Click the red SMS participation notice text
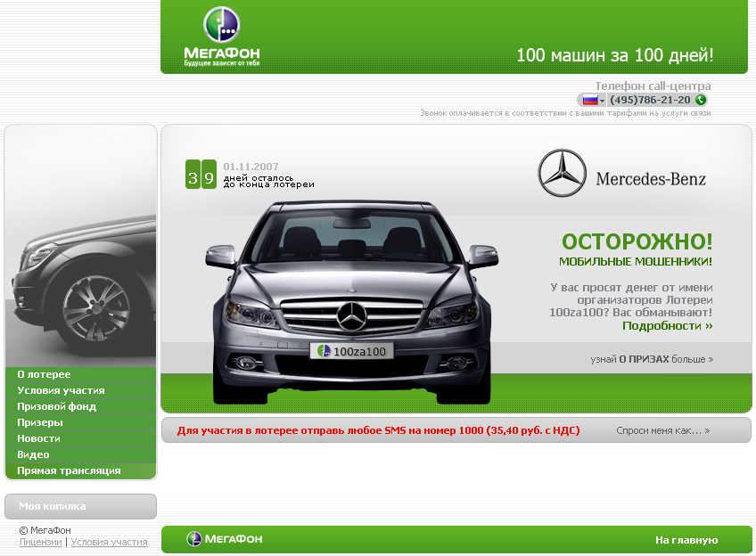Image resolution: width=756 pixels, height=556 pixels. point(379,430)
